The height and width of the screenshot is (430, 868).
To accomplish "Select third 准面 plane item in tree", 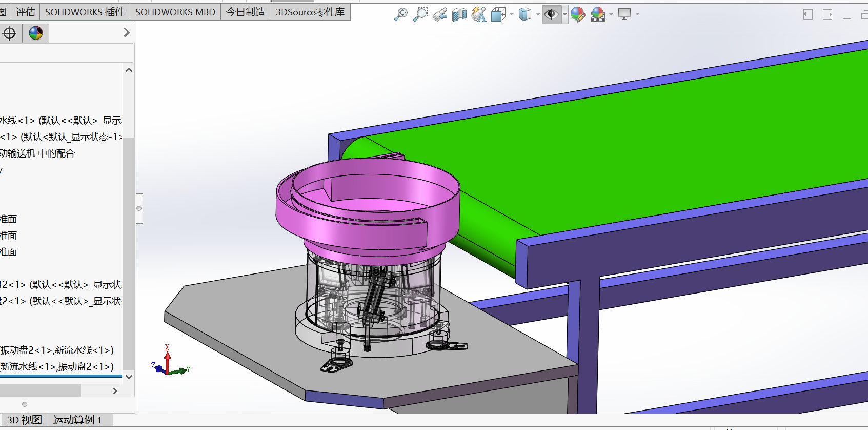I will (x=9, y=252).
